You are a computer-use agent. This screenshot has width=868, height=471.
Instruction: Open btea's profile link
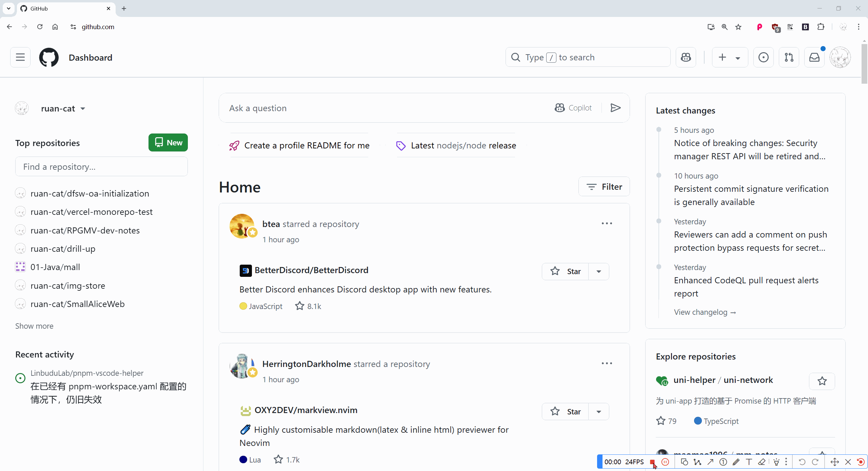point(271,224)
